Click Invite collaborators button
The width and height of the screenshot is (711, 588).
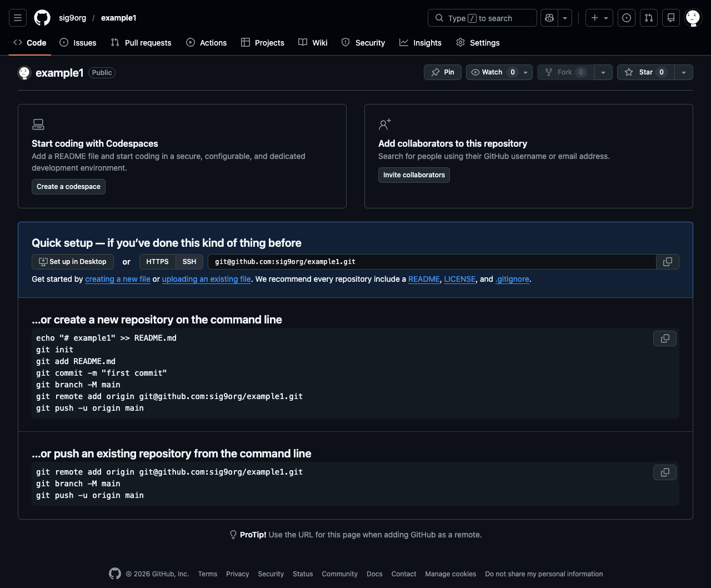pos(414,175)
